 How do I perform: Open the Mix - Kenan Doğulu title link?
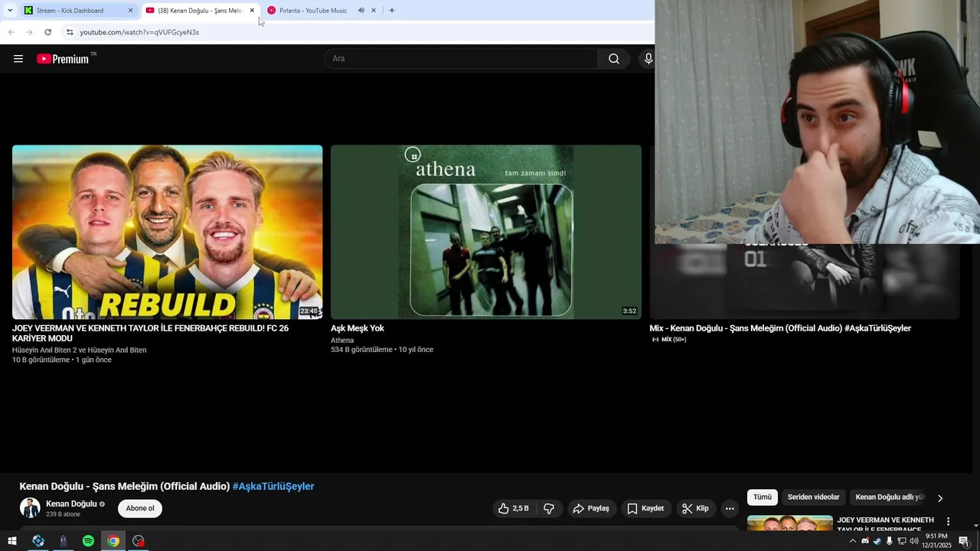tap(780, 328)
